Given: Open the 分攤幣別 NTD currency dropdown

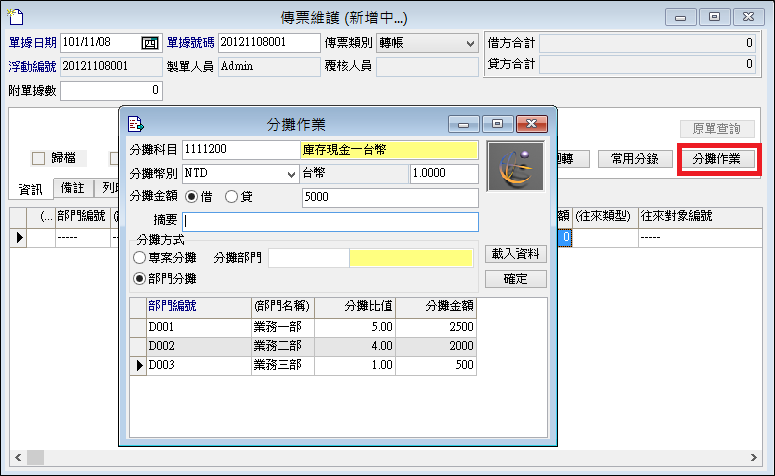Looking at the screenshot, I should pyautogui.click(x=290, y=174).
